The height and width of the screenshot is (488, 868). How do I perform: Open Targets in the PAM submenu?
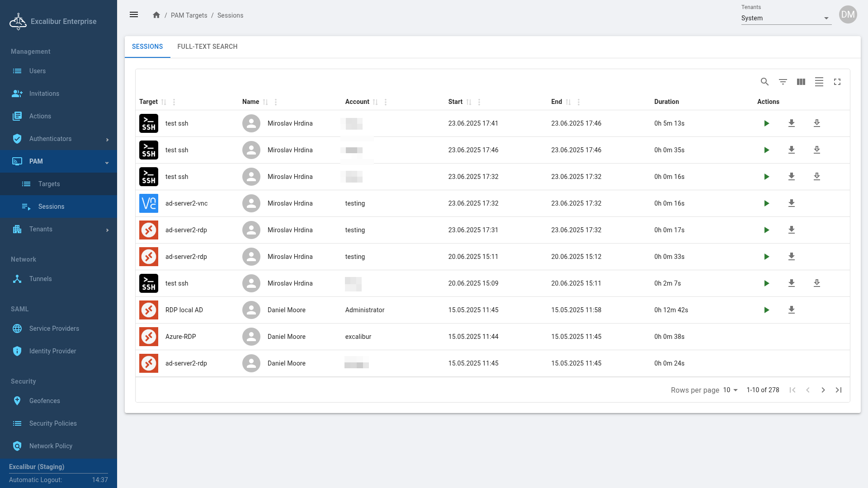(49, 184)
